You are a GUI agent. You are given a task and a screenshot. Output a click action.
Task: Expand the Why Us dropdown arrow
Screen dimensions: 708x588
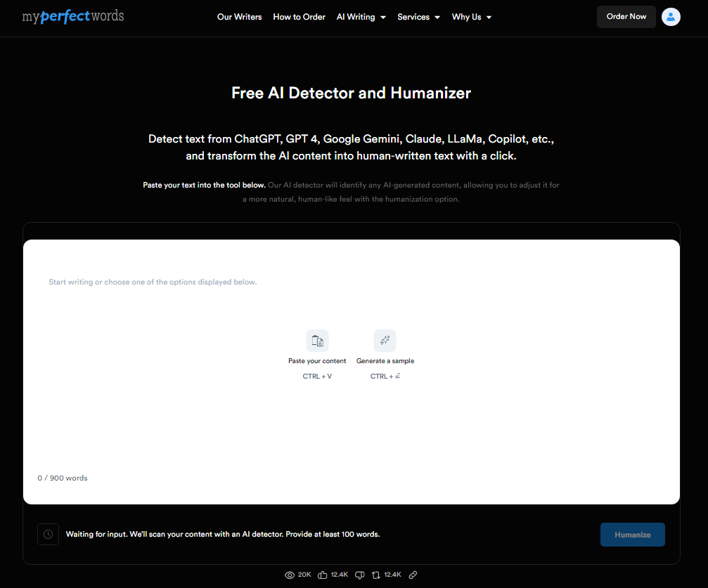click(x=489, y=17)
